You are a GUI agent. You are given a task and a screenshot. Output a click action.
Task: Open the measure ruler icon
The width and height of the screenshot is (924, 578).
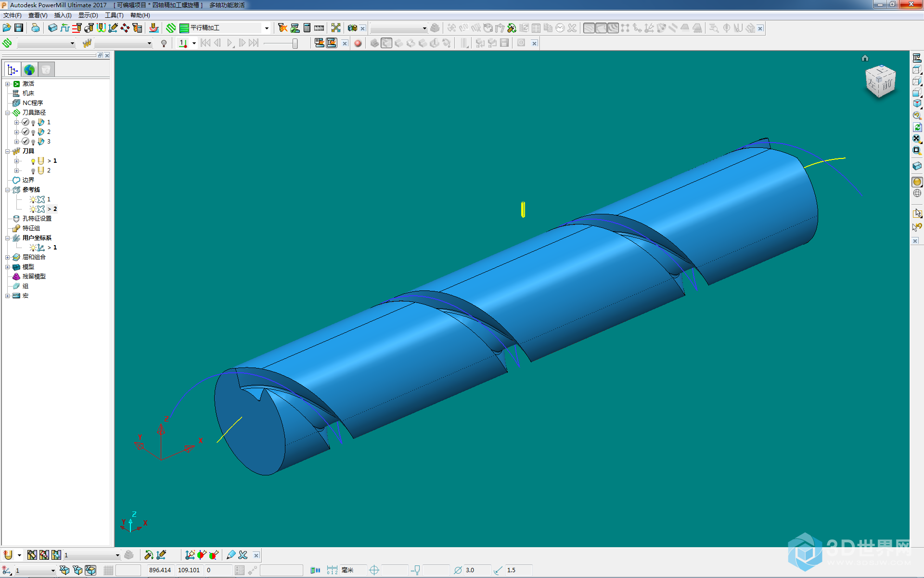pos(319,28)
